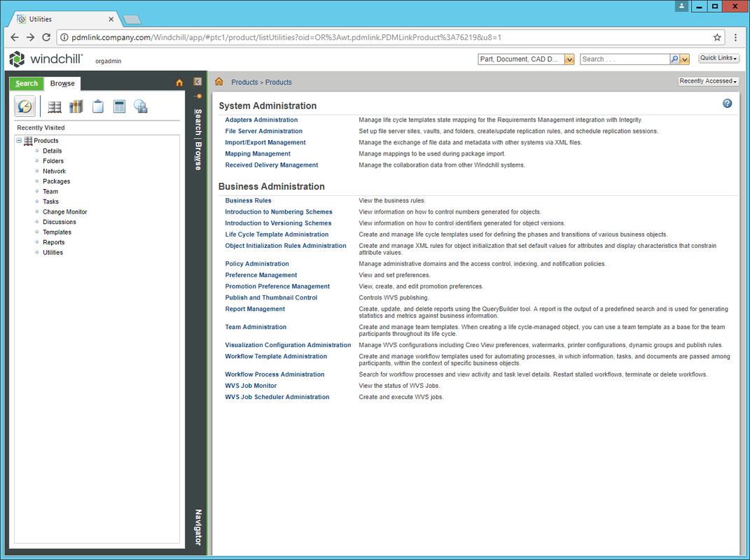Open Visualization Configuration Administration
The image size is (750, 560).
pos(288,345)
